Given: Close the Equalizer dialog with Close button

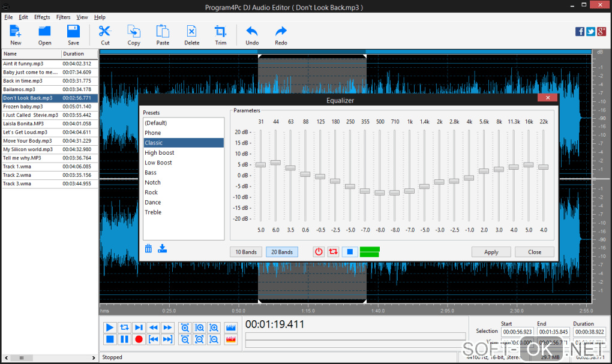Looking at the screenshot, I should click(x=534, y=252).
